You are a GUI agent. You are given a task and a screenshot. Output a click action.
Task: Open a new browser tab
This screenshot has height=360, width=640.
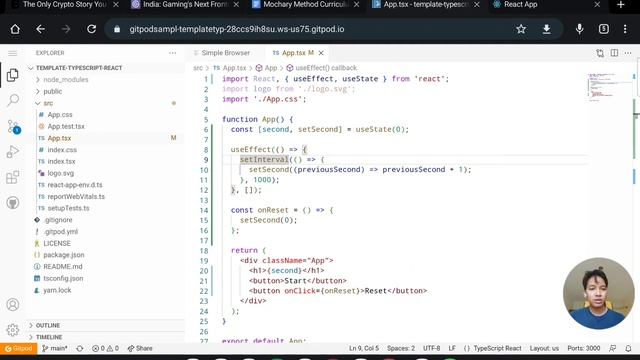pyautogui.click(x=620, y=5)
